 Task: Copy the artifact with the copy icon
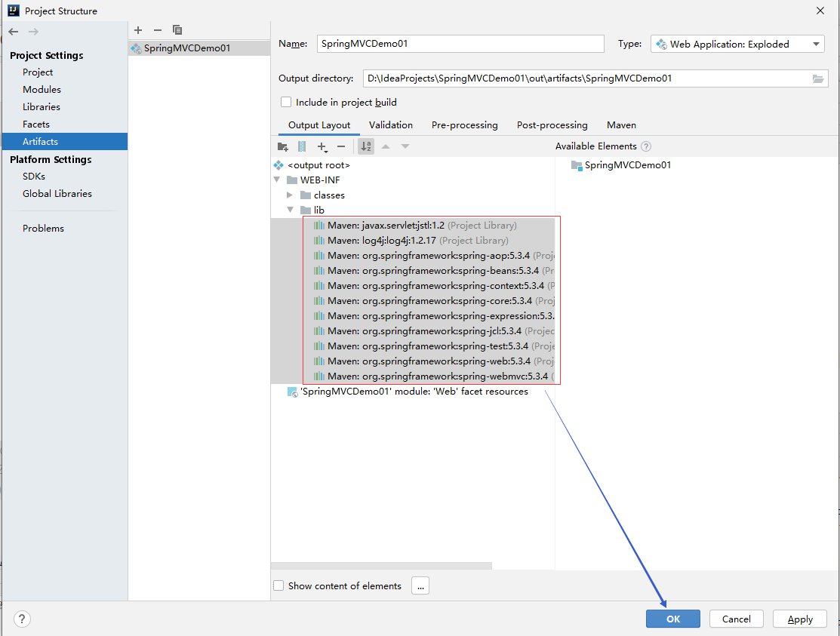(177, 30)
